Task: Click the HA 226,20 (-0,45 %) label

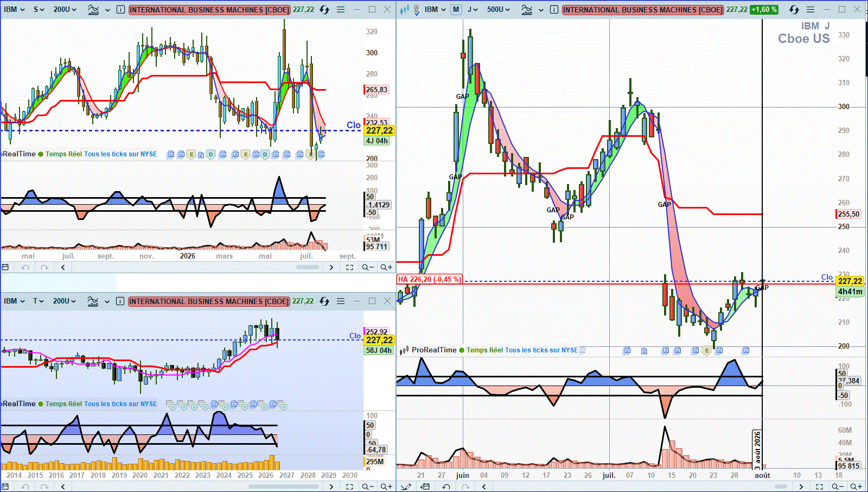Action: pyautogui.click(x=430, y=279)
